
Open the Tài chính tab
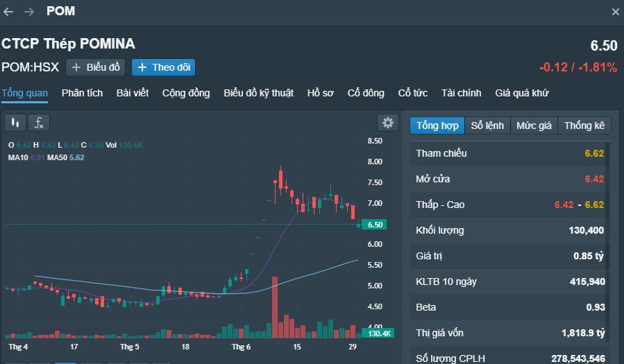tap(462, 93)
